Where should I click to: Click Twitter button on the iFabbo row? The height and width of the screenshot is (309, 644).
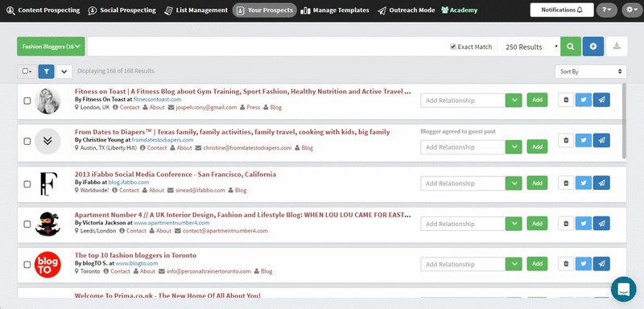coord(583,183)
